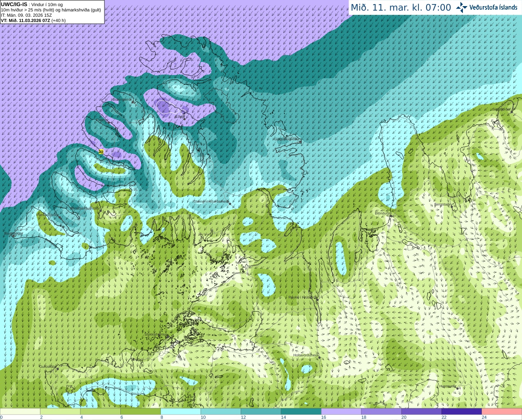Click the date label Mið. 11. mar. kl. 07:00
522x420 pixels.
coord(401,7)
